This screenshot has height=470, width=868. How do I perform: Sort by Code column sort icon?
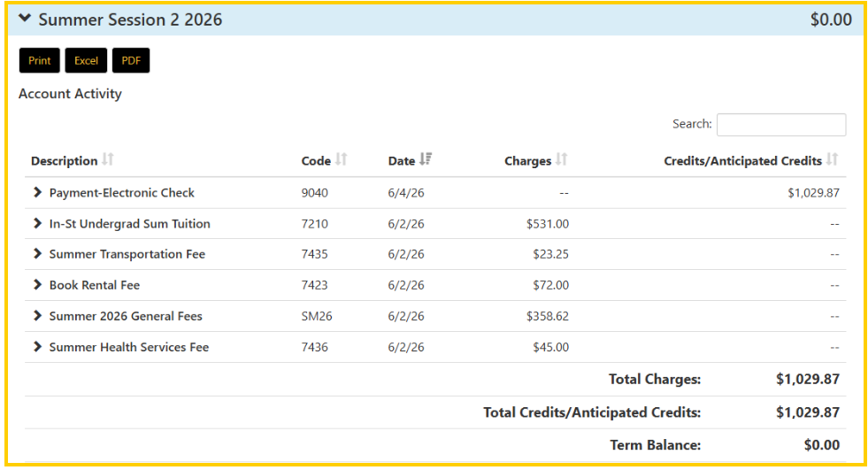pyautogui.click(x=342, y=159)
